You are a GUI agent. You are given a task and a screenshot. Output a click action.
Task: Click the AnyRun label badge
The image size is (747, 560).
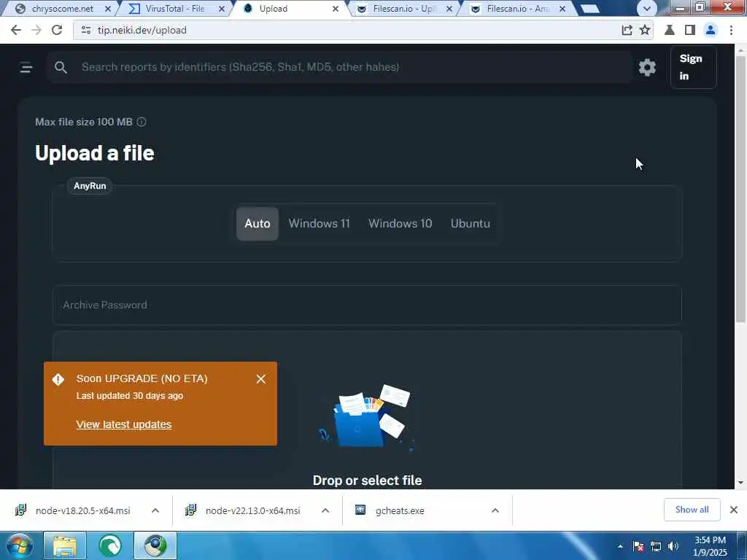coord(90,186)
